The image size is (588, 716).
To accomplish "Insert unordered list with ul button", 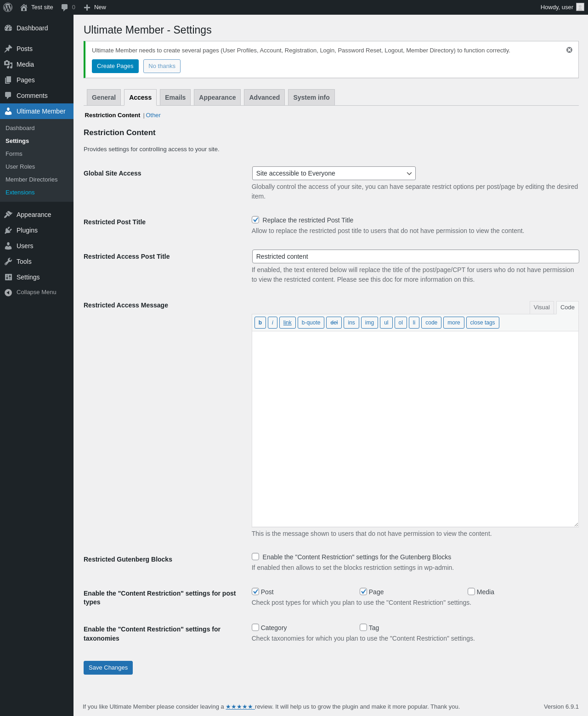I will click(x=386, y=323).
